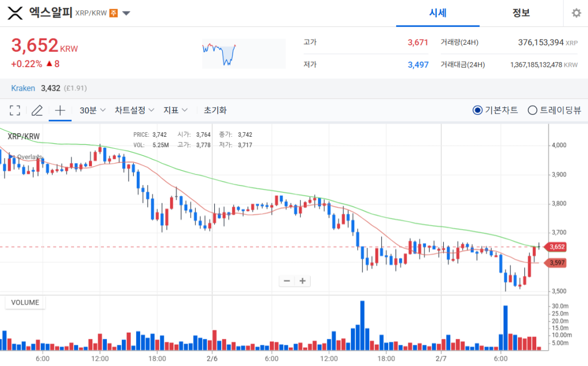Click the +0.22% change text

[x=26, y=64]
